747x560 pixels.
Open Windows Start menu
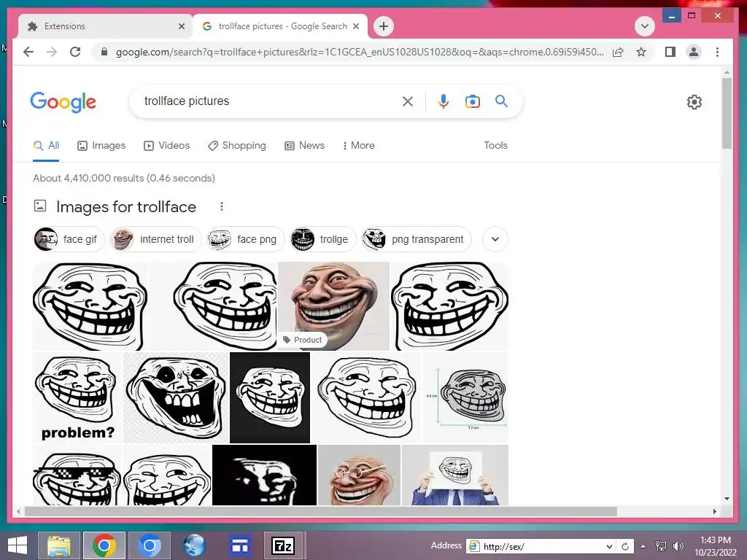pyautogui.click(x=18, y=545)
